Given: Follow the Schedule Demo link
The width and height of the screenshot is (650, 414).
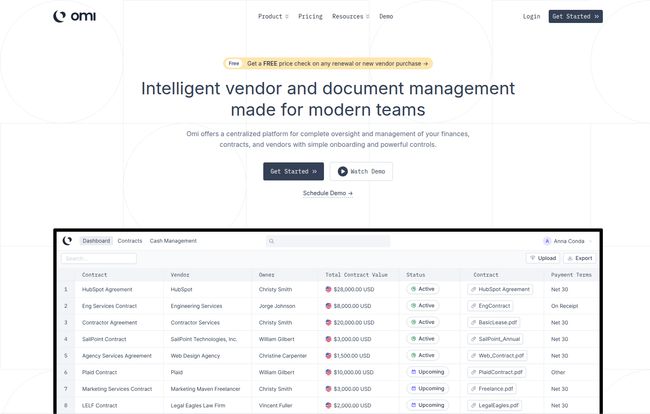Looking at the screenshot, I should (327, 193).
